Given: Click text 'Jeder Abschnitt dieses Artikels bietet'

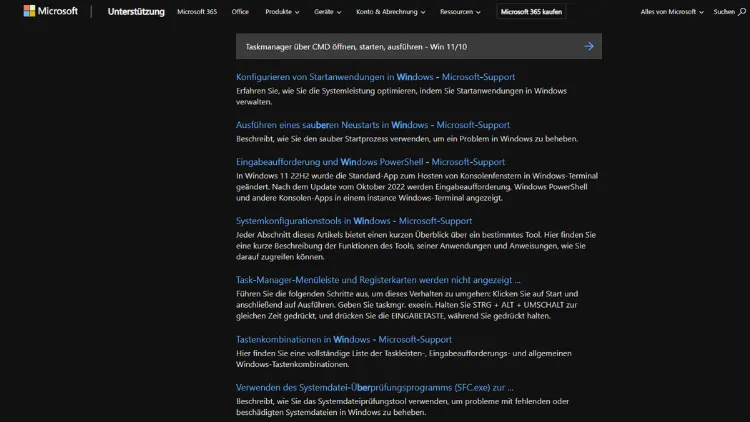Looking at the screenshot, I should (416, 246).
